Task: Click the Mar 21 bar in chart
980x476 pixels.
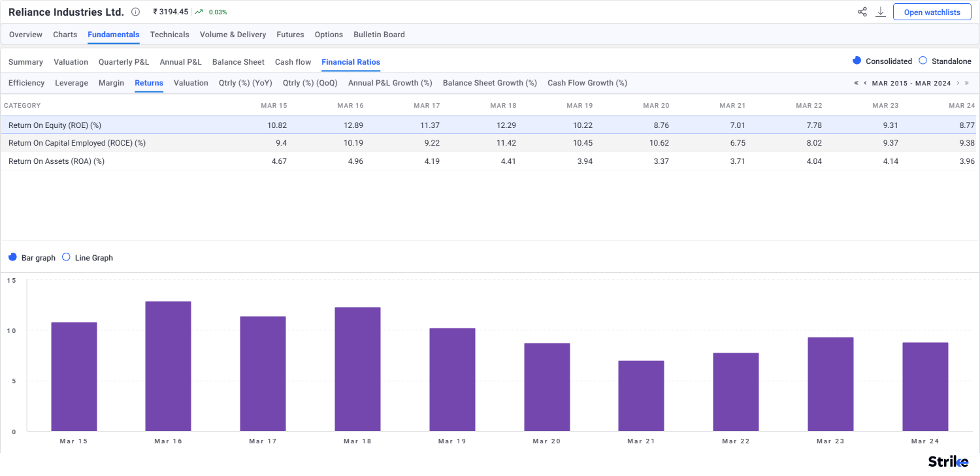Action: tap(642, 396)
